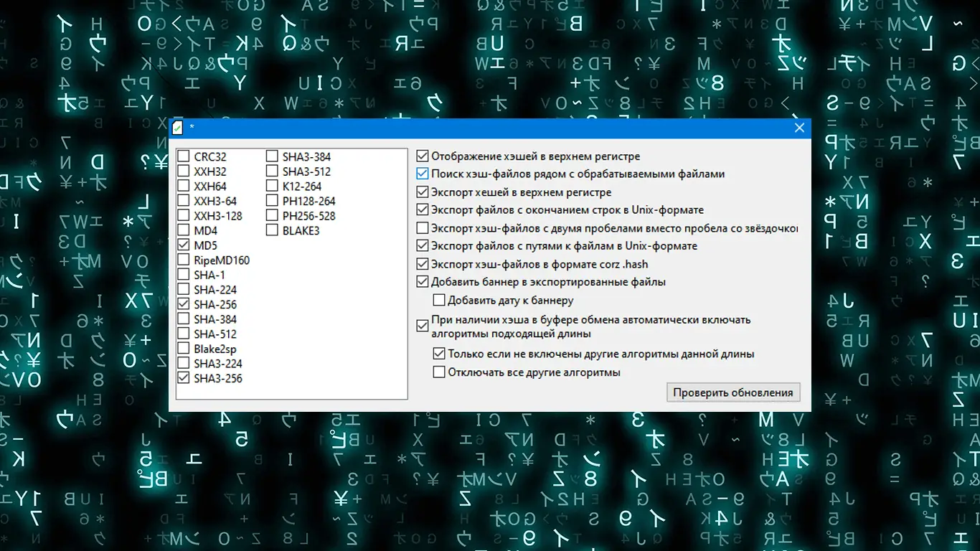Enable "Добавить дату к баннеру"
The height and width of the screenshot is (551, 980).
439,301
